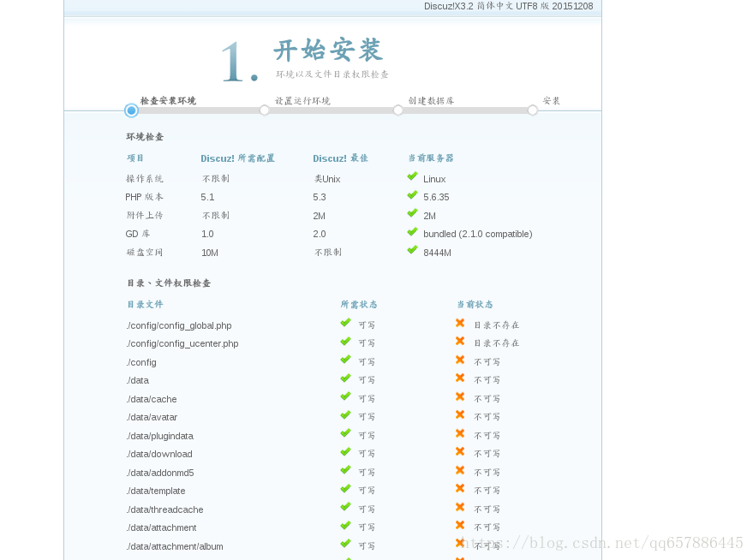
Task: Click the Discuz! 所需配置 column header
Action: 237,158
